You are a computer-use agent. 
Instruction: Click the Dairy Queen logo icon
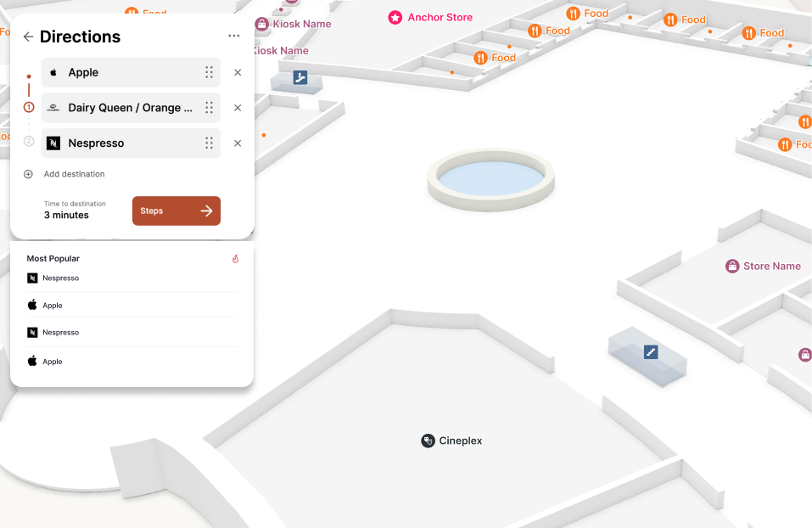coord(53,108)
